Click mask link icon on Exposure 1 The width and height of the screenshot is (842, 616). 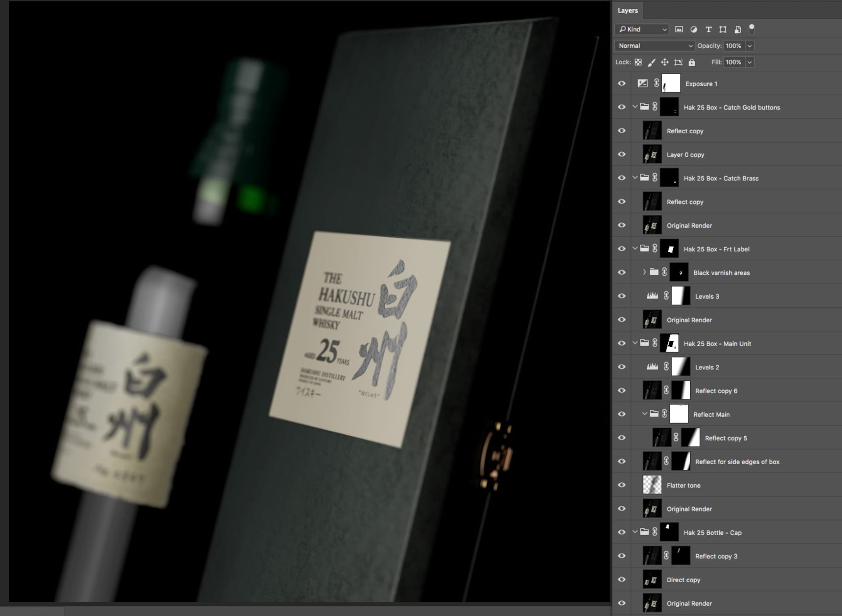[656, 83]
